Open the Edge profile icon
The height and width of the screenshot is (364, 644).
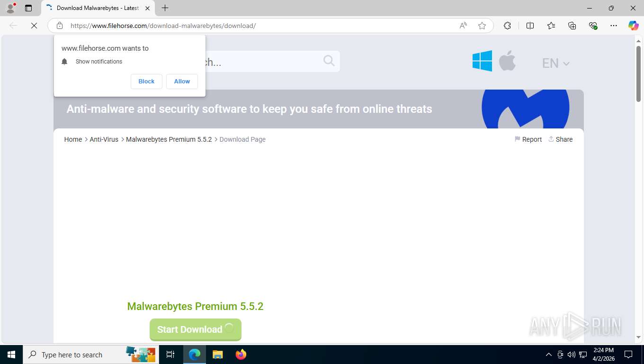click(10, 8)
